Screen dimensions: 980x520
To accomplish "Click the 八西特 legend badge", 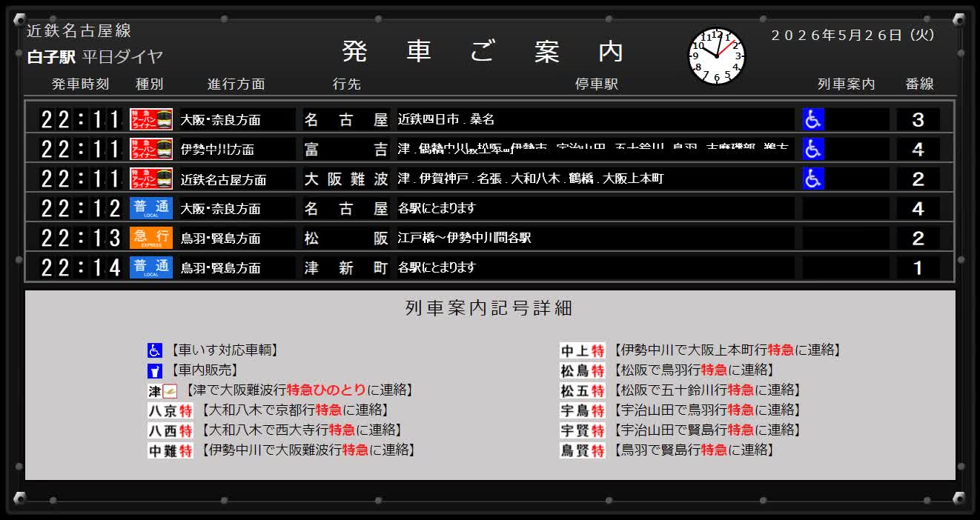I will coord(170,430).
